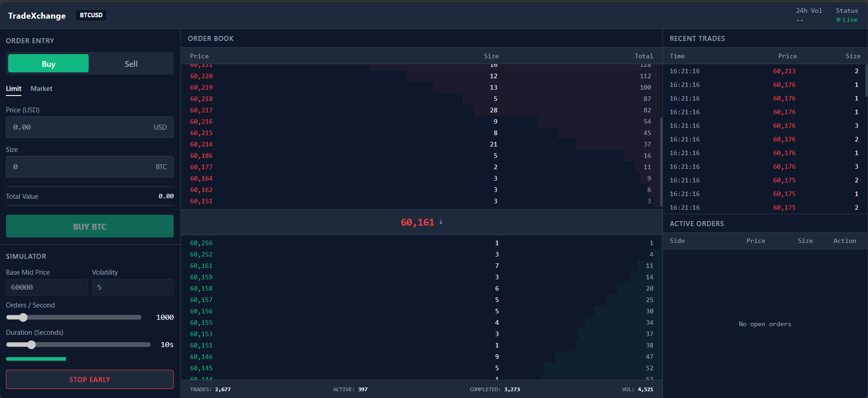Click the Recent Trades scrollbar
868x398 pixels.
pyautogui.click(x=866, y=80)
